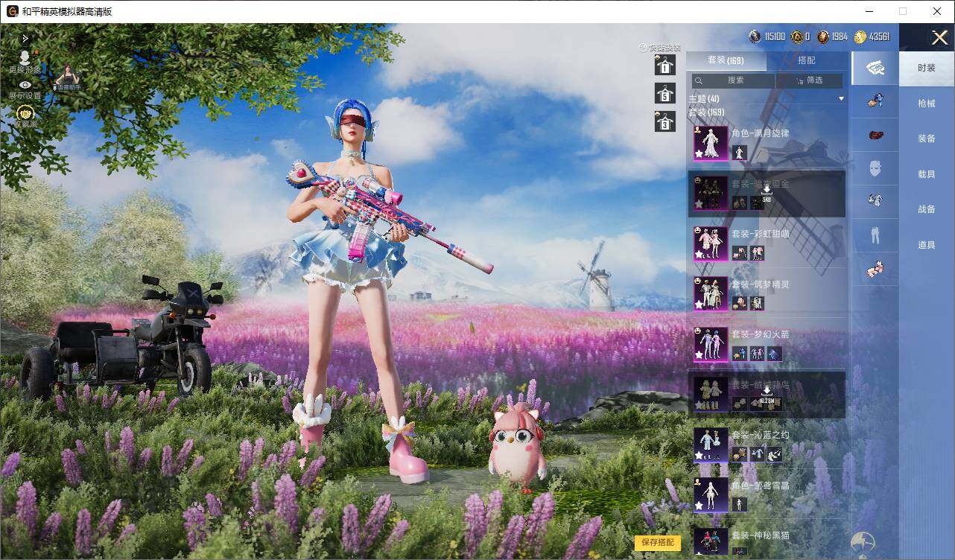Collapse the 主题 (41) section arrow

(x=841, y=98)
